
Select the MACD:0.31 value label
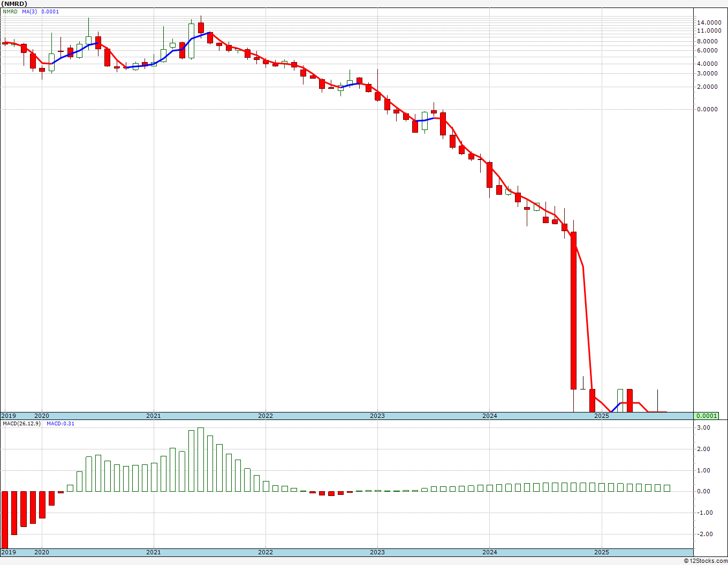tap(60, 424)
